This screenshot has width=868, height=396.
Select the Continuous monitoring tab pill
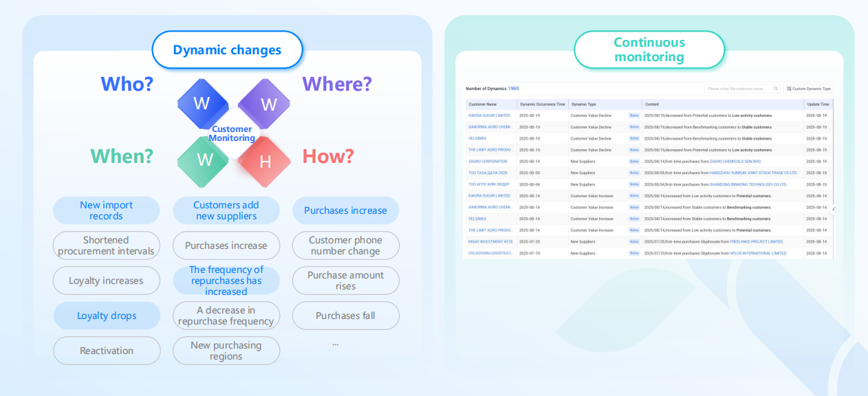[649, 49]
